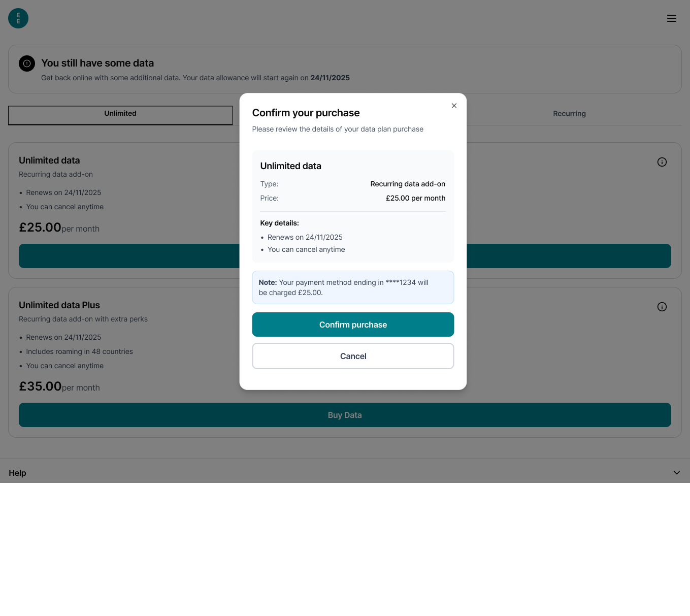
Task: Select the Unlimited tab
Action: tap(120, 115)
